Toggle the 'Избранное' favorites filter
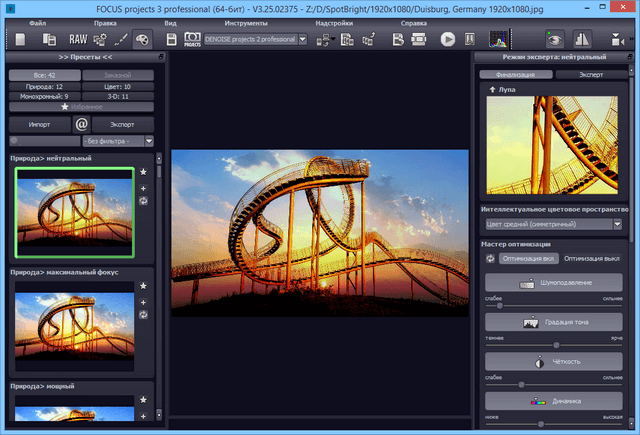 pyautogui.click(x=81, y=106)
